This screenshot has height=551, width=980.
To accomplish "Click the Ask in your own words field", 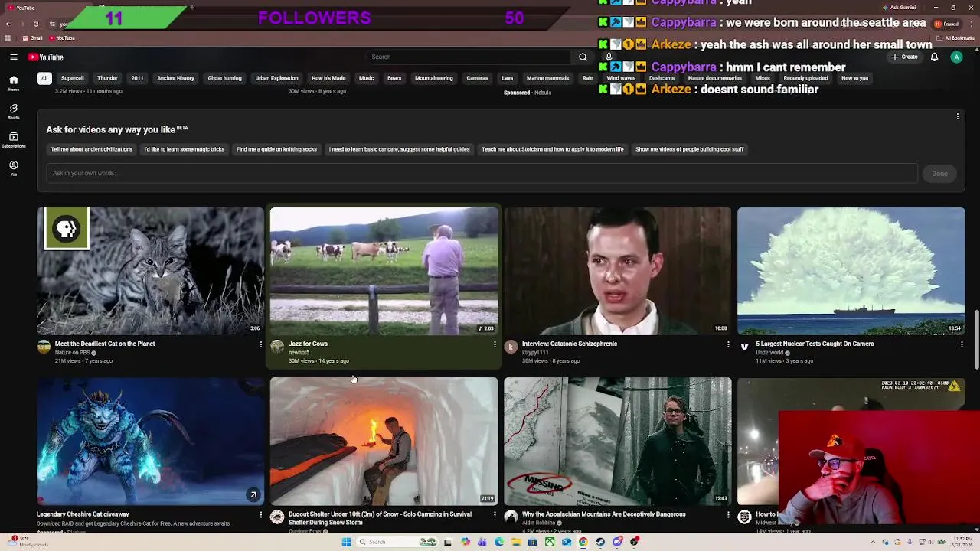I will pyautogui.click(x=481, y=173).
